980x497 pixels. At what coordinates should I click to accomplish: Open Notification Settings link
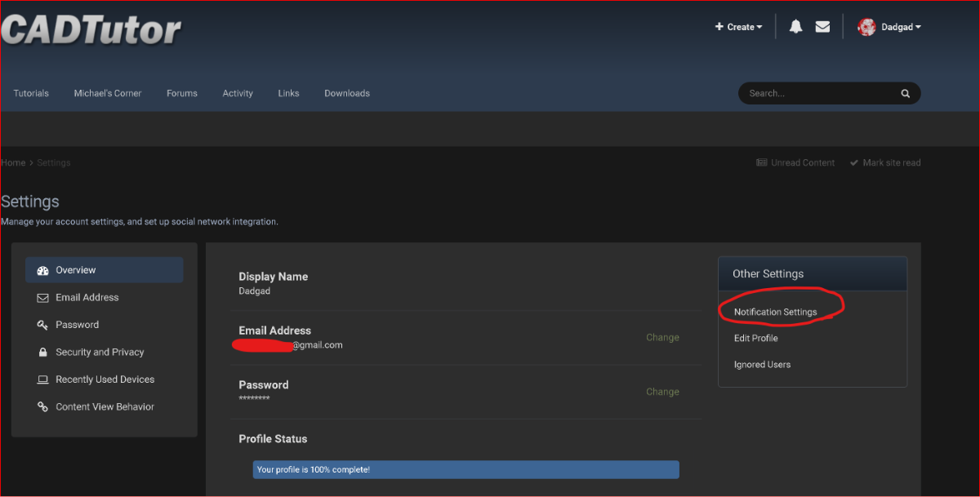click(775, 312)
